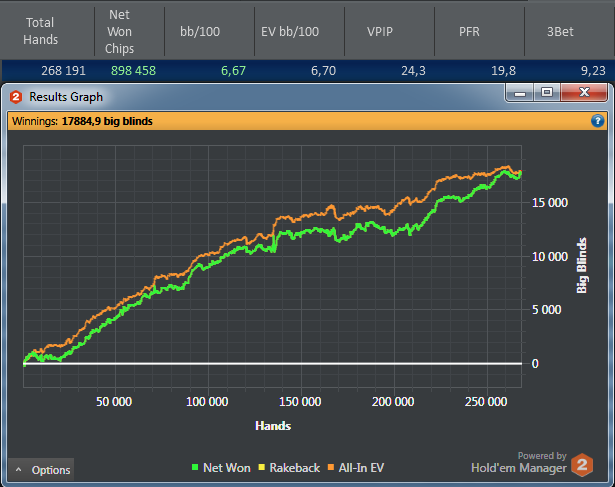The height and width of the screenshot is (487, 615).
Task: Close the Results Graph window
Action: pyautogui.click(x=580, y=94)
